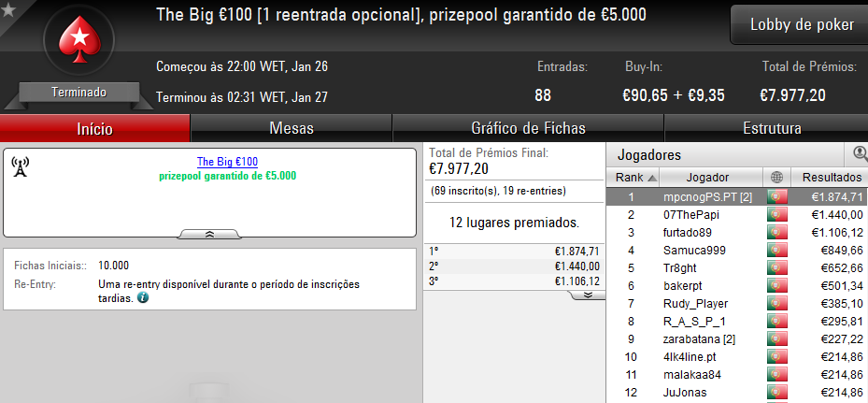
Task: Sort by Resultados column header
Action: click(830, 178)
